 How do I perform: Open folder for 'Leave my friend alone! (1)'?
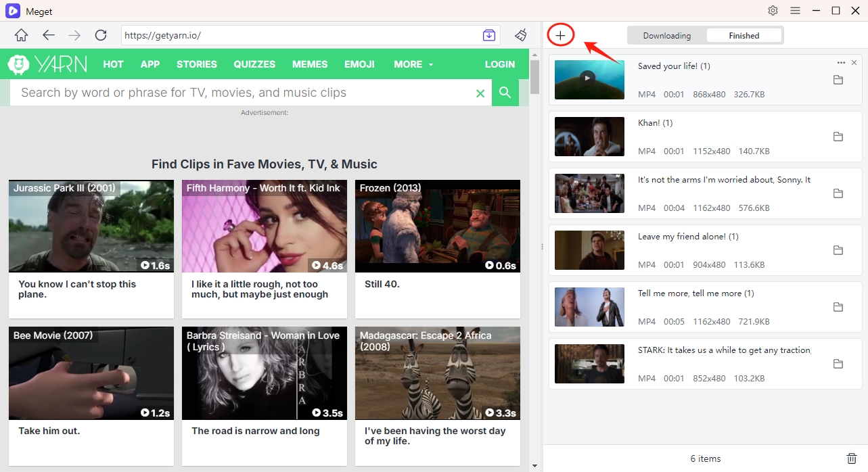coord(838,250)
